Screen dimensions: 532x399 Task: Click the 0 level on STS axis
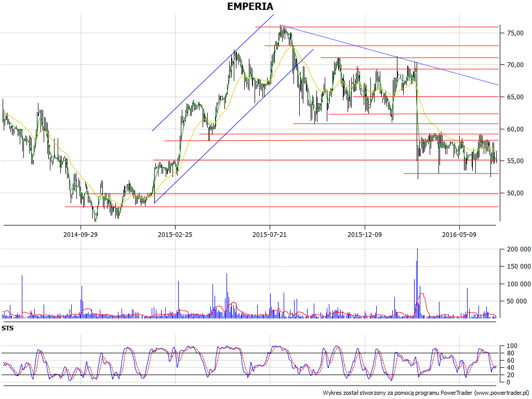[x=509, y=382]
